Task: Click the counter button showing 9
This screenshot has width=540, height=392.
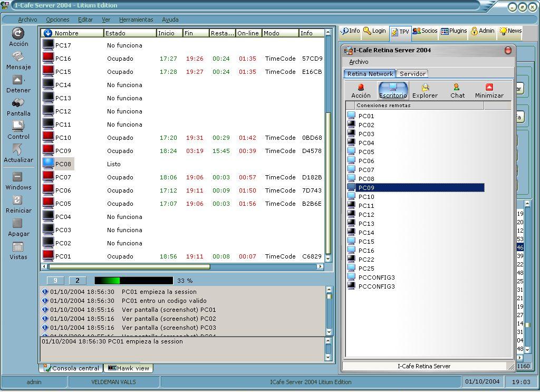Action: (x=55, y=280)
